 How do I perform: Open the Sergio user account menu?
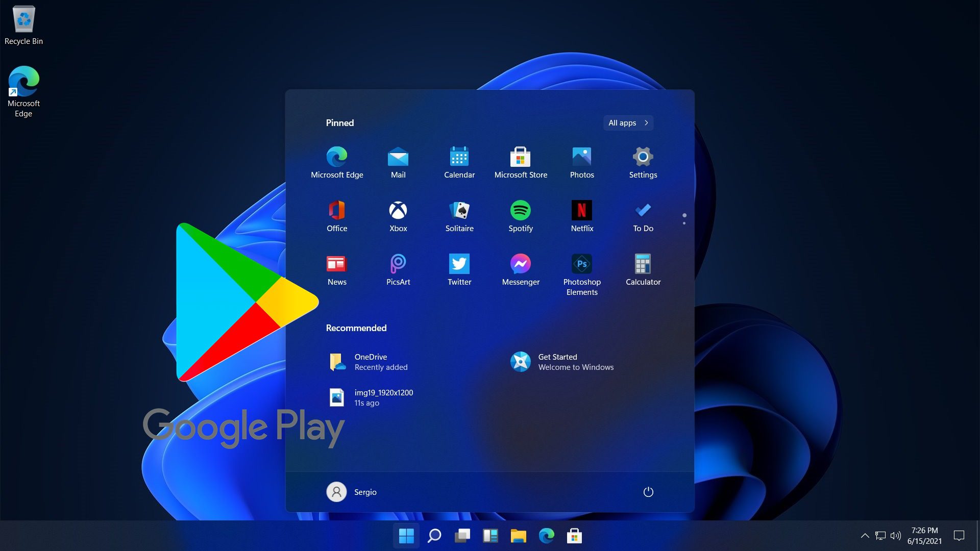[352, 492]
